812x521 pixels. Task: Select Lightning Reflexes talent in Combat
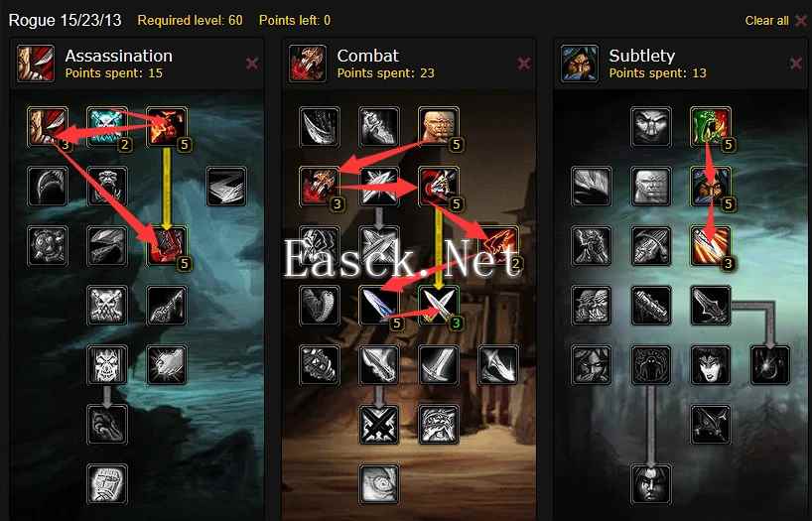(x=439, y=127)
